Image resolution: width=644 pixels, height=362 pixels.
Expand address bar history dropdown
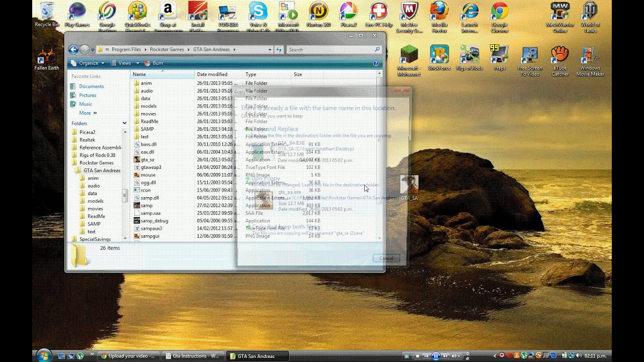point(270,50)
